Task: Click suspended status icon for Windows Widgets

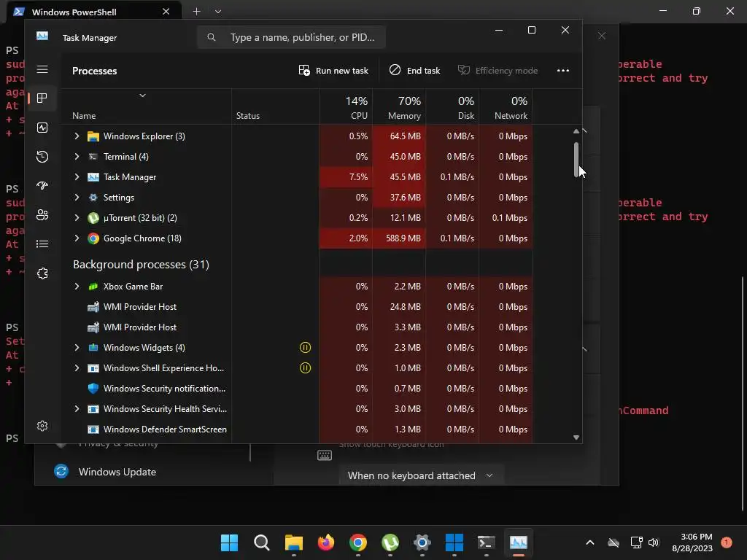Action: point(306,348)
